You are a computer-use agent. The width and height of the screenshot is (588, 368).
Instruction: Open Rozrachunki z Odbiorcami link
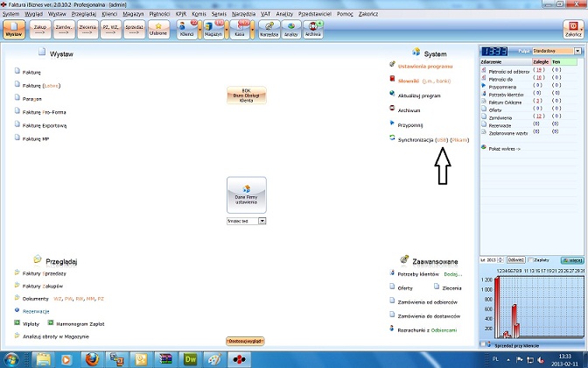[x=427, y=330]
